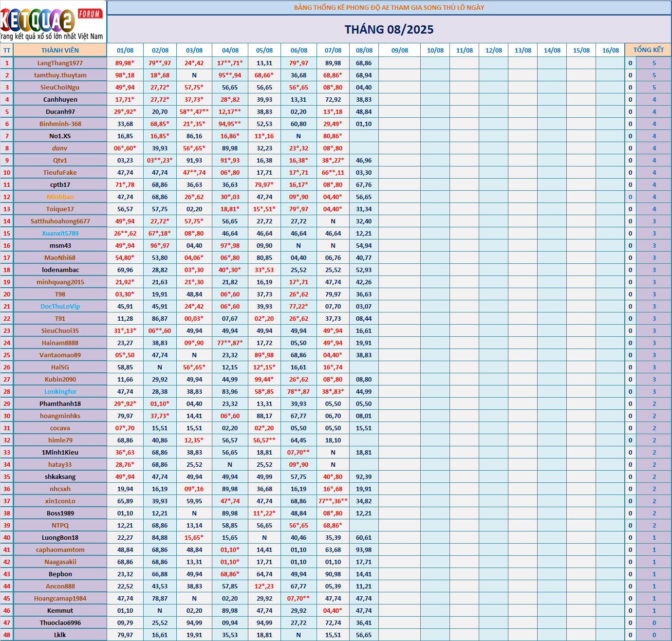Select the THÀNH VIÊN column header
This screenshot has height=641, width=672.
(60, 50)
